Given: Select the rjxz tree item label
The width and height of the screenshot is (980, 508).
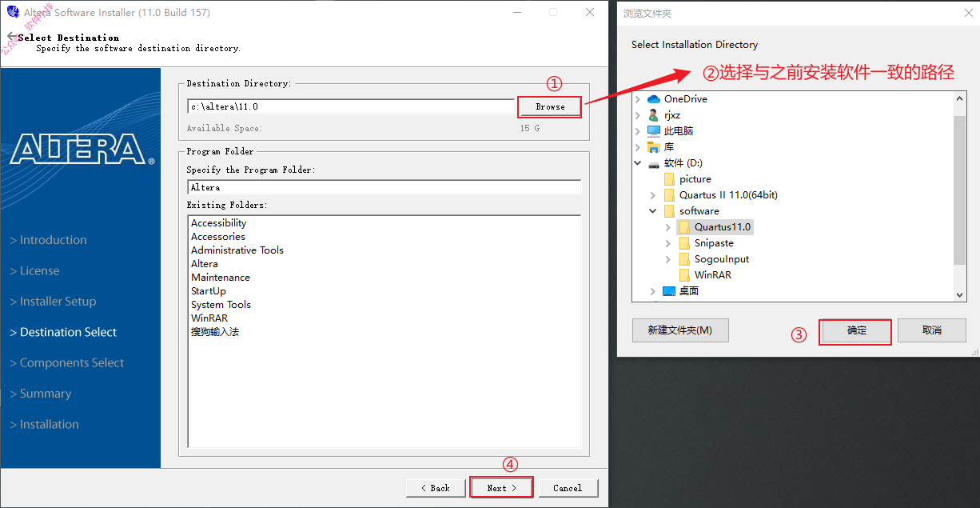Looking at the screenshot, I should click(x=672, y=115).
